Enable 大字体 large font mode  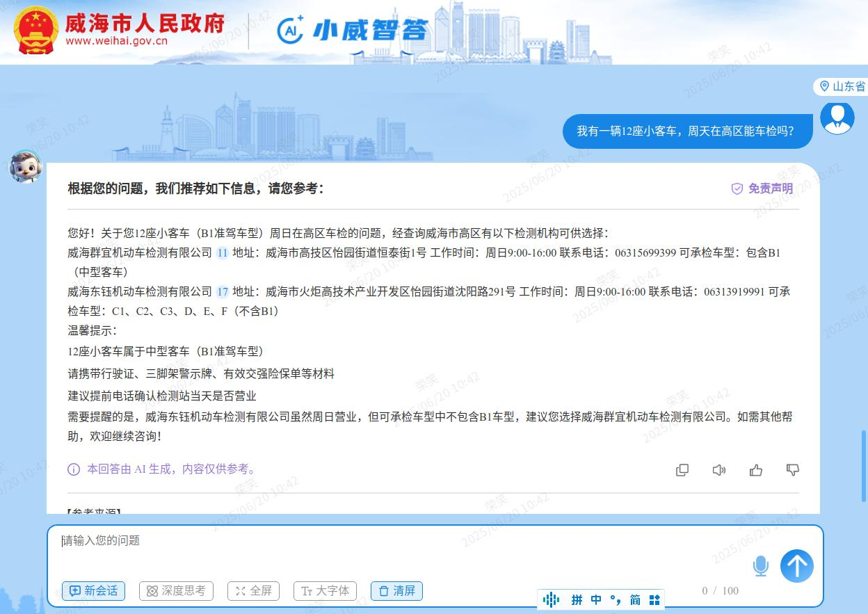click(x=325, y=591)
